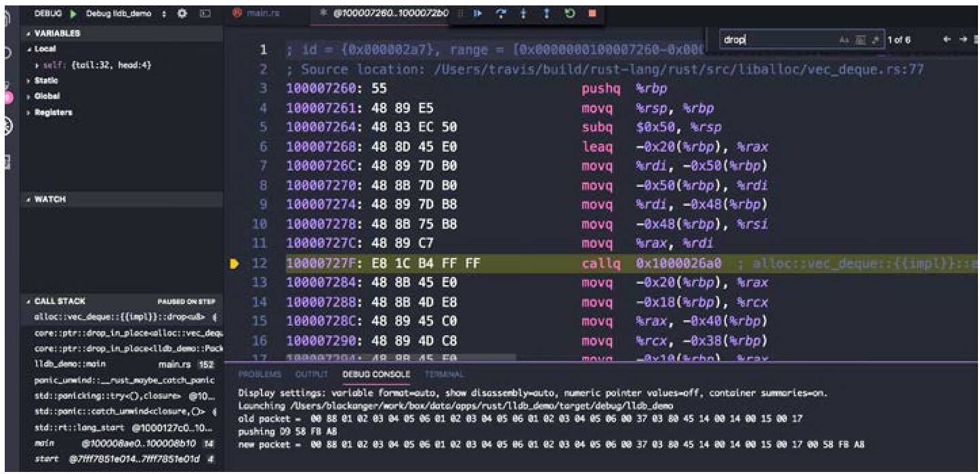Viewport: 980px width, 474px height.
Task: Click the find input containing 'drop'
Action: coord(773,40)
